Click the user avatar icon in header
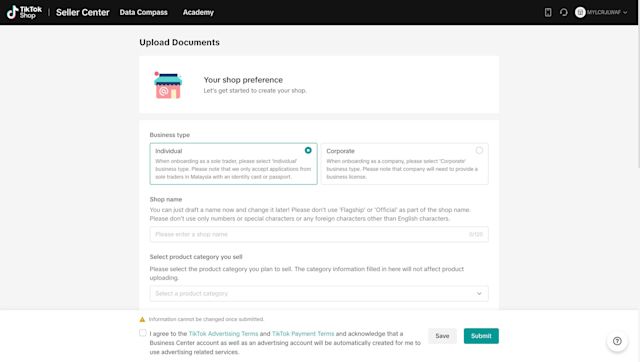This screenshot has height=362, width=640. 580,12
